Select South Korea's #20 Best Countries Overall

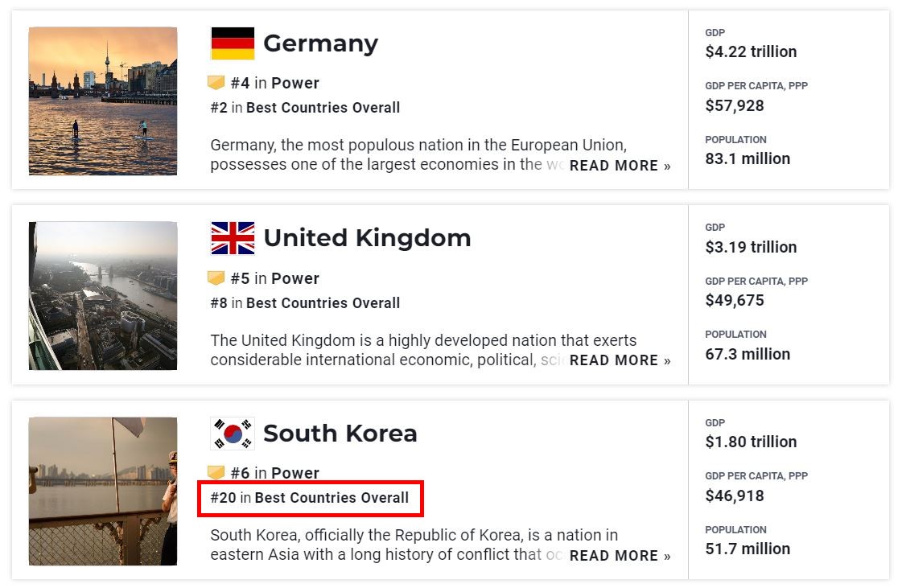[310, 498]
